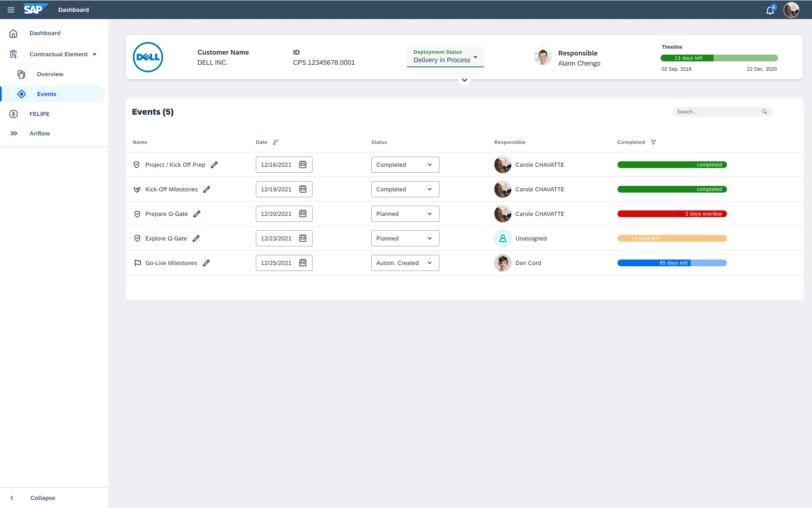Open the notifications bell
812x508 pixels.
[x=770, y=10]
